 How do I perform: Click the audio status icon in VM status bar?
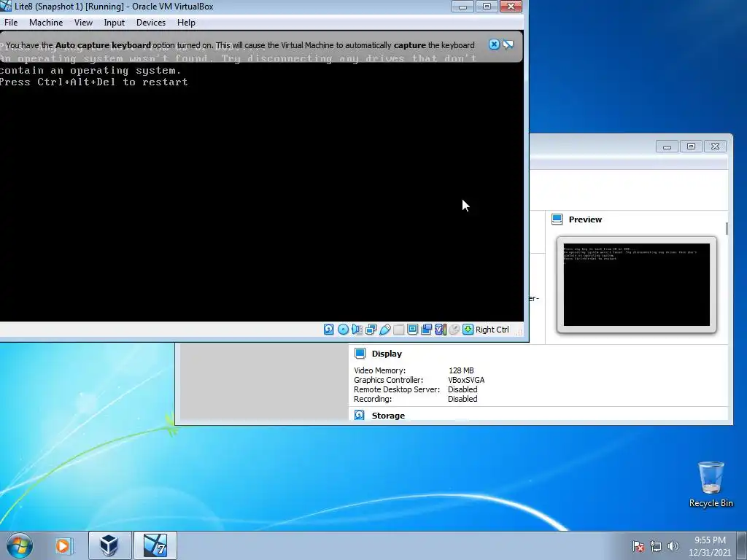point(357,330)
